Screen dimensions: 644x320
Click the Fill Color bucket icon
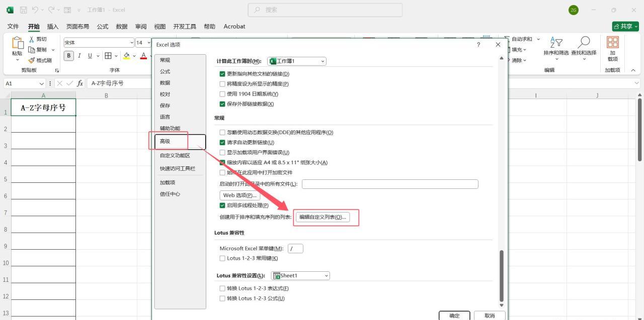127,56
